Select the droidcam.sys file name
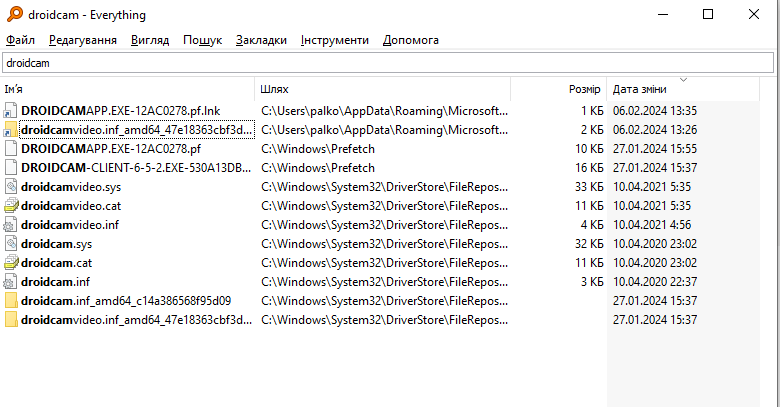780x407 pixels. click(x=57, y=244)
